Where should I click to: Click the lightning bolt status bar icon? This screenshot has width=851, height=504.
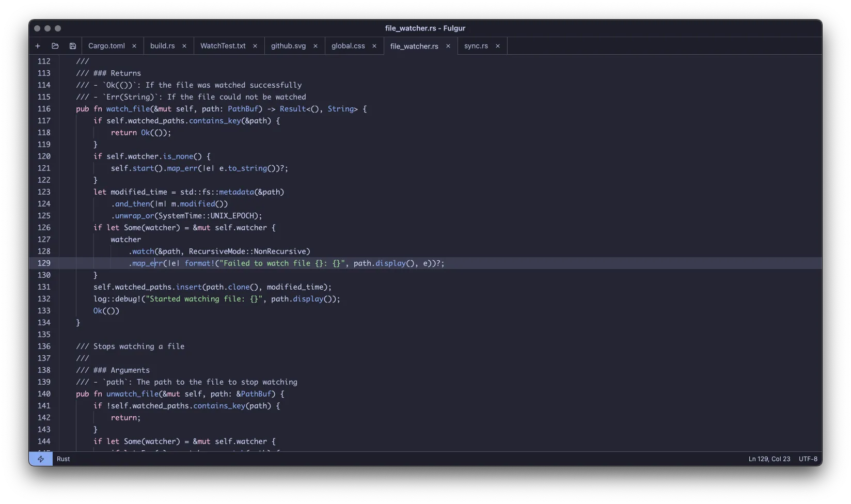pos(41,459)
